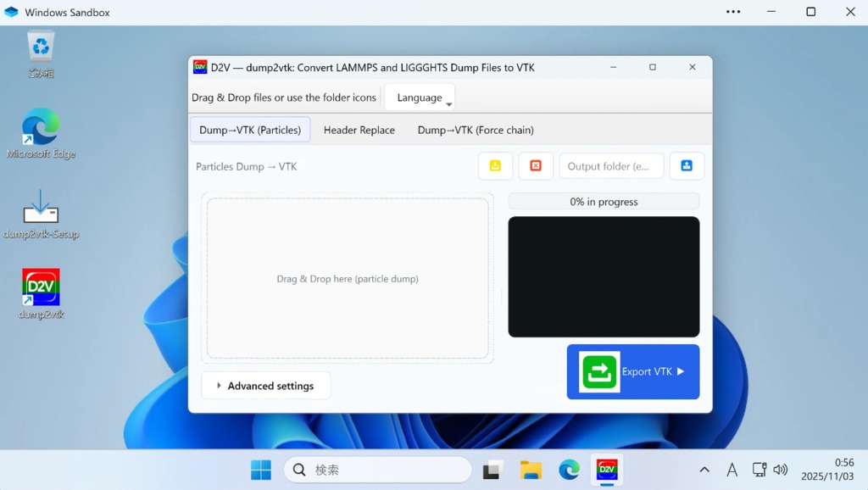Open the Recycle Bin on the desktop
This screenshot has width=868, height=490.
coord(40,47)
